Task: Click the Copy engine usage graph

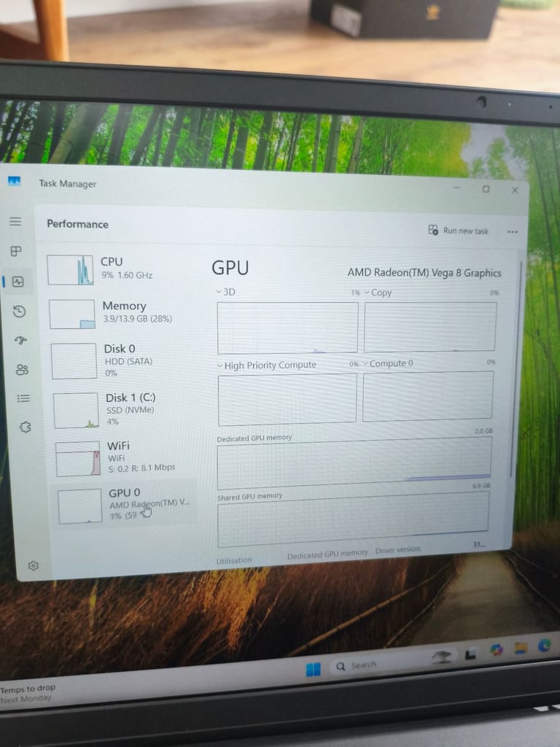Action: pos(429,327)
